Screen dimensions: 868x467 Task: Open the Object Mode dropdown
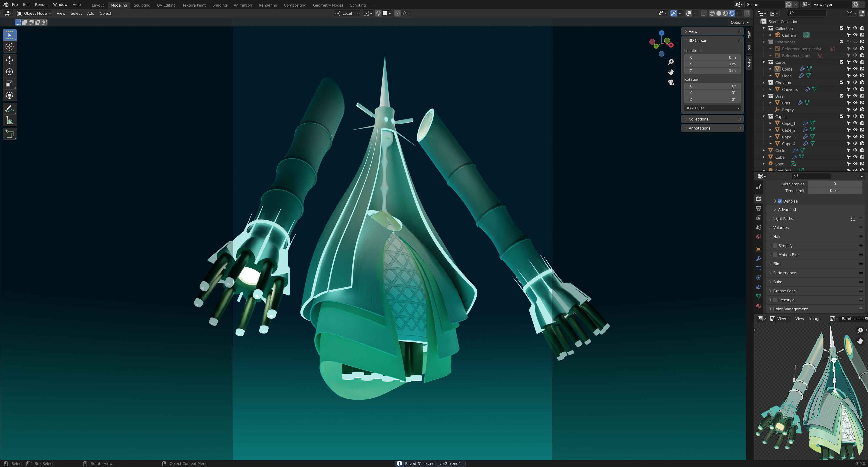point(35,14)
